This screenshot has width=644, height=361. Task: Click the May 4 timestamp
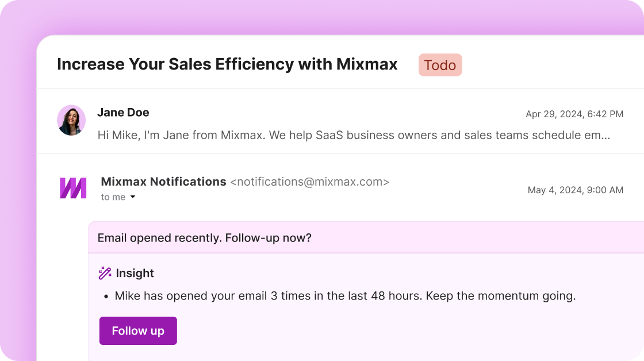point(575,190)
